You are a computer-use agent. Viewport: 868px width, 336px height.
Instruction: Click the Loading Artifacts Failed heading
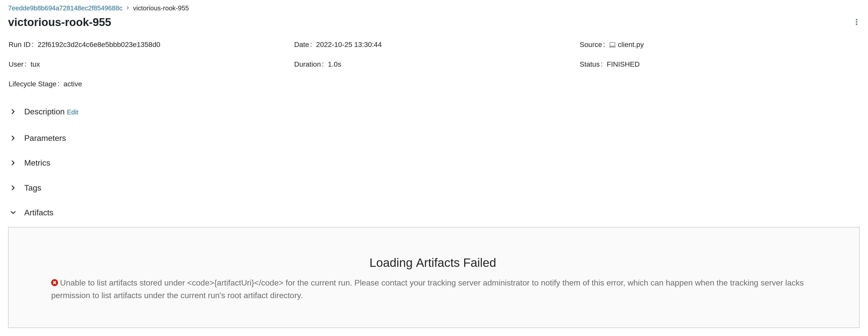click(433, 263)
